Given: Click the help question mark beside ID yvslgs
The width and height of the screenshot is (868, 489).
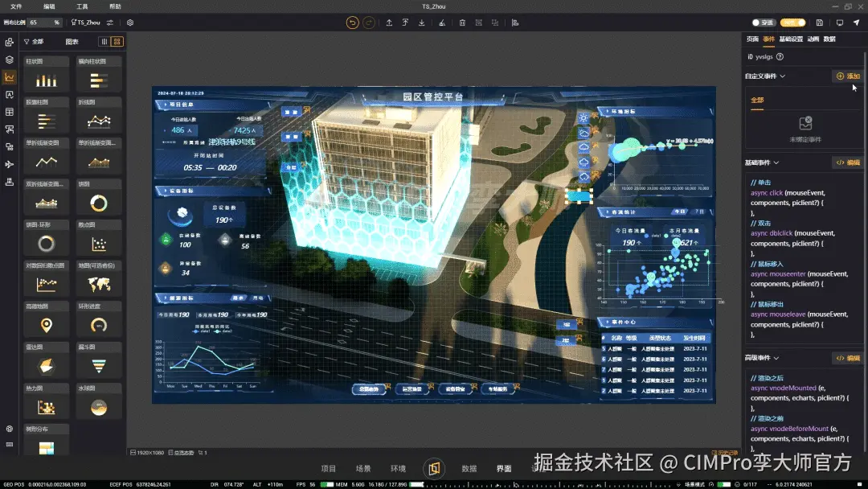Looking at the screenshot, I should pyautogui.click(x=780, y=56).
